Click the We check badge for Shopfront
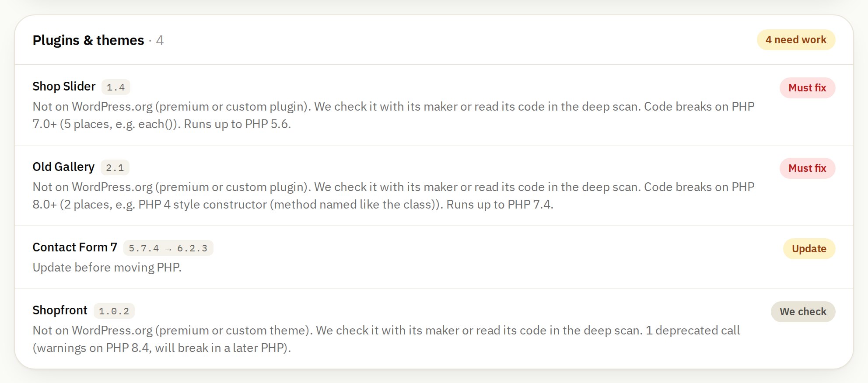 pyautogui.click(x=803, y=312)
